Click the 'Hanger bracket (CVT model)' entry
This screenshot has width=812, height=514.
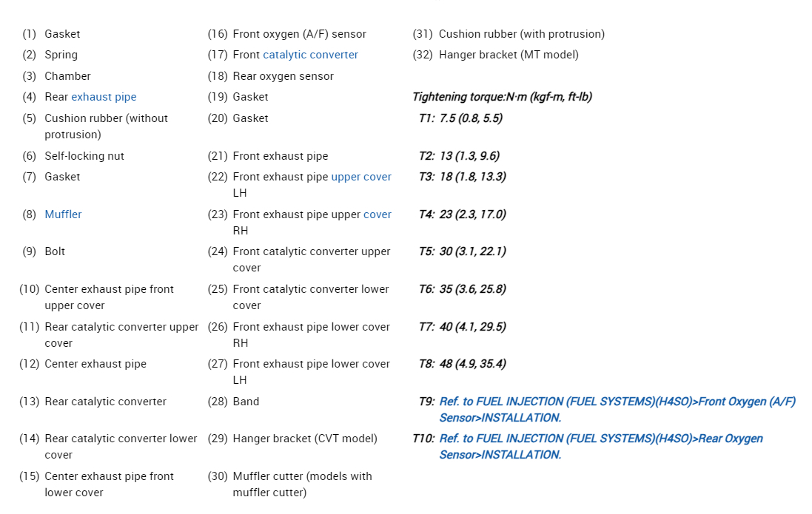coord(305,439)
